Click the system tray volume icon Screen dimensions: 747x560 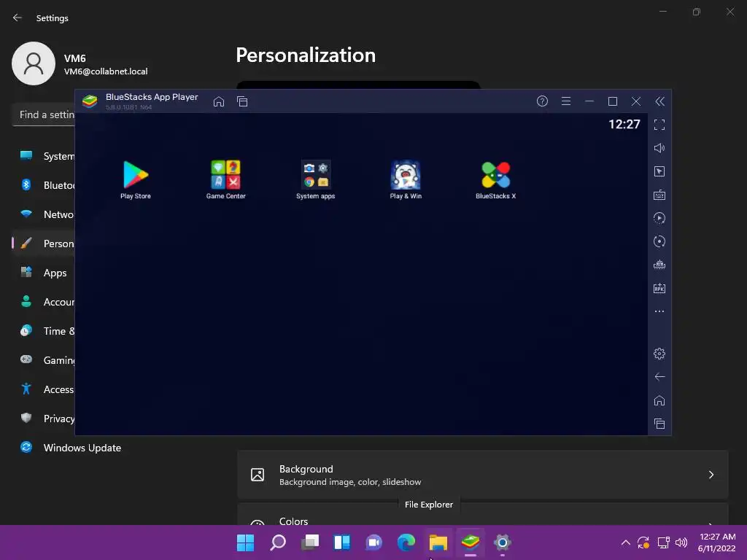tap(681, 542)
